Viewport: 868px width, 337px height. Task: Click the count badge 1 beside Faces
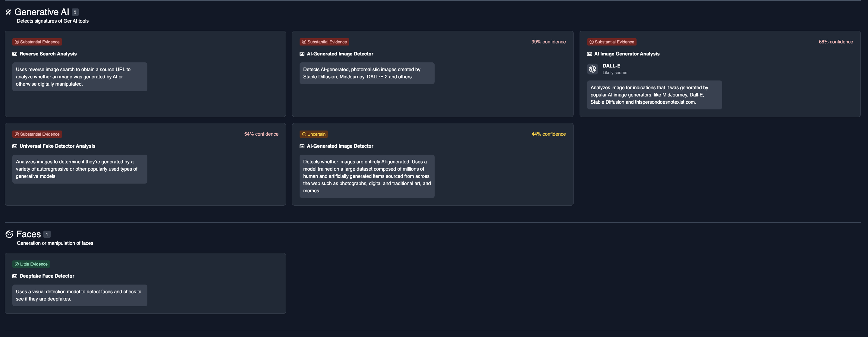click(x=47, y=234)
